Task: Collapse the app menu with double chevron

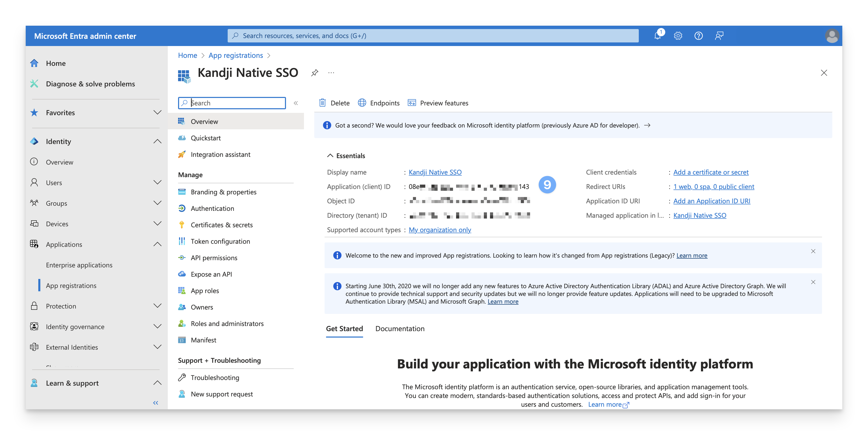Action: coord(296,103)
